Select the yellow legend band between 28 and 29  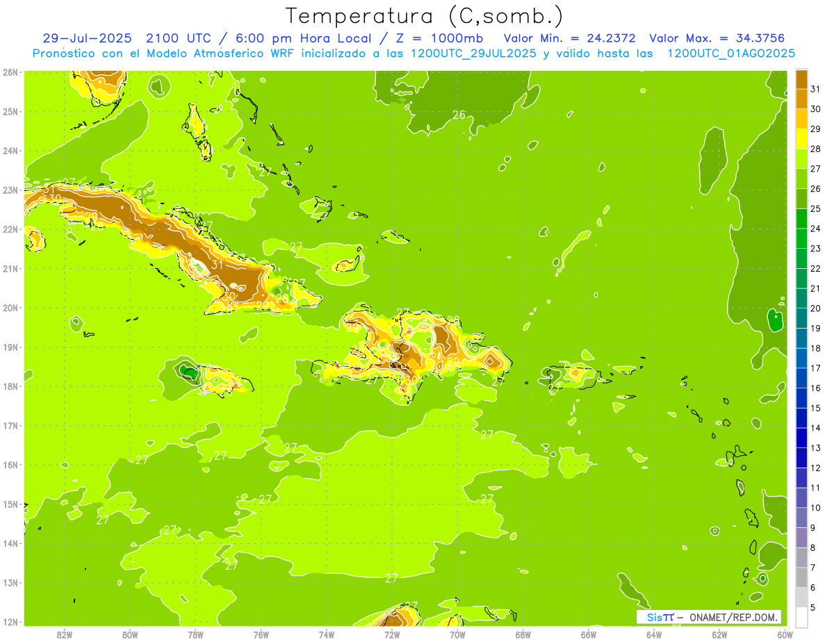tap(802, 138)
